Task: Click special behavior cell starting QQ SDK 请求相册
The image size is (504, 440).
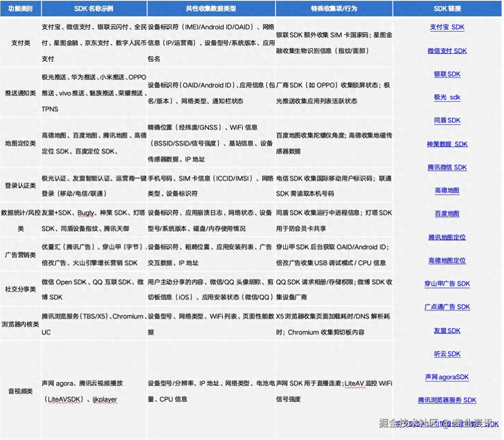Action: pyautogui.click(x=334, y=289)
